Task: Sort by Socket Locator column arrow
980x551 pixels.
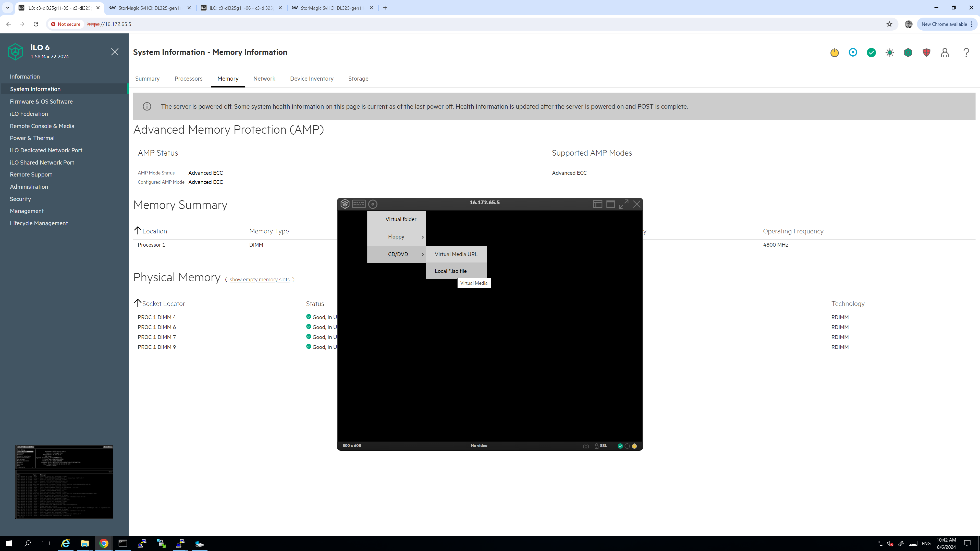Action: 138,303
